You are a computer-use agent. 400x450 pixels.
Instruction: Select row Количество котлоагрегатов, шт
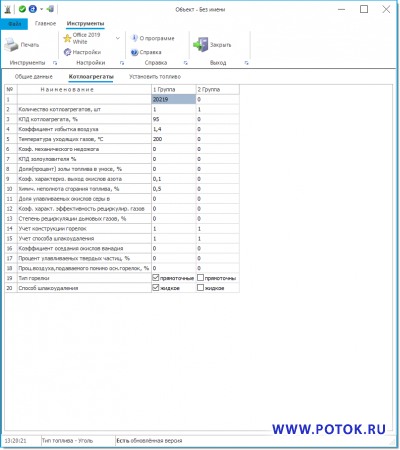[84, 109]
